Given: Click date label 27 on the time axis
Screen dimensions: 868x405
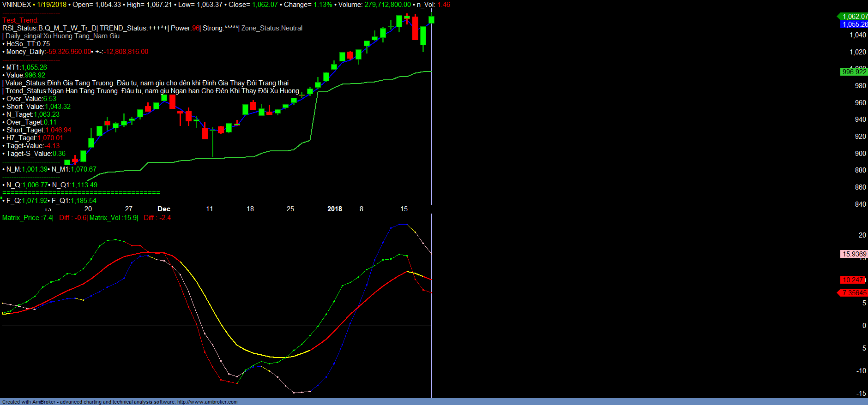Looking at the screenshot, I should tap(129, 209).
